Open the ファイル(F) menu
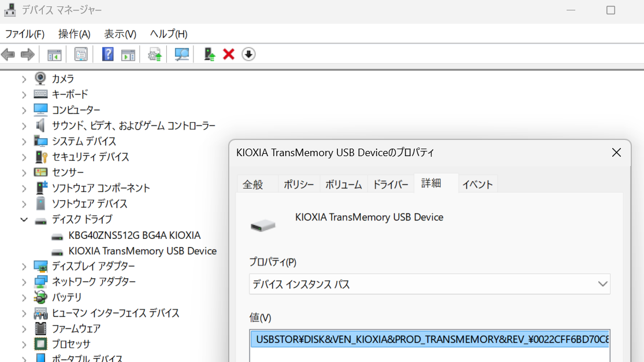 [25, 34]
